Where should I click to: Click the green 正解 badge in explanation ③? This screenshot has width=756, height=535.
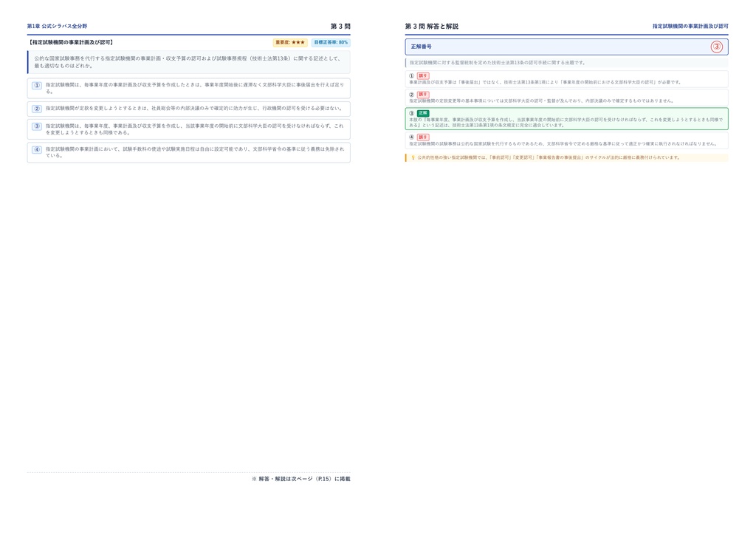coord(423,113)
